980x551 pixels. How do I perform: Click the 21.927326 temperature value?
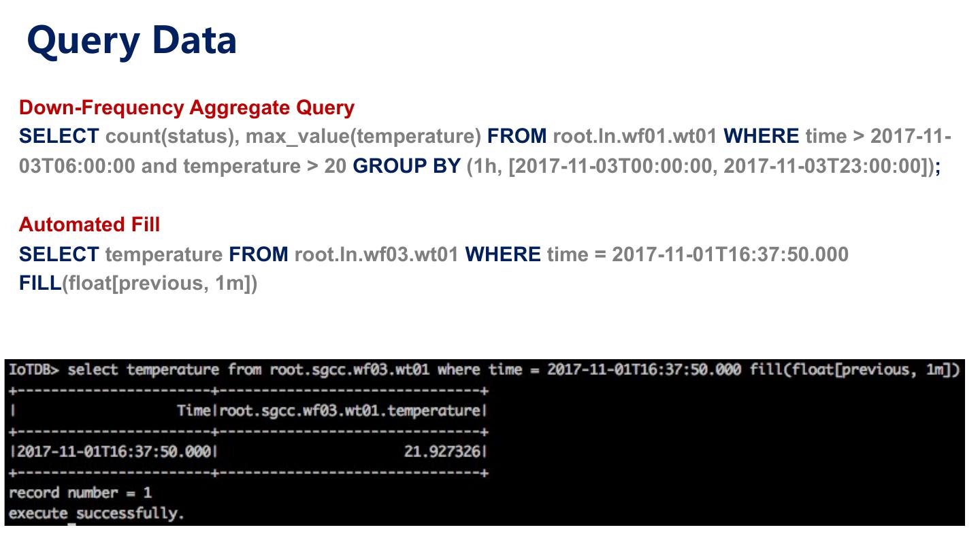pos(442,452)
